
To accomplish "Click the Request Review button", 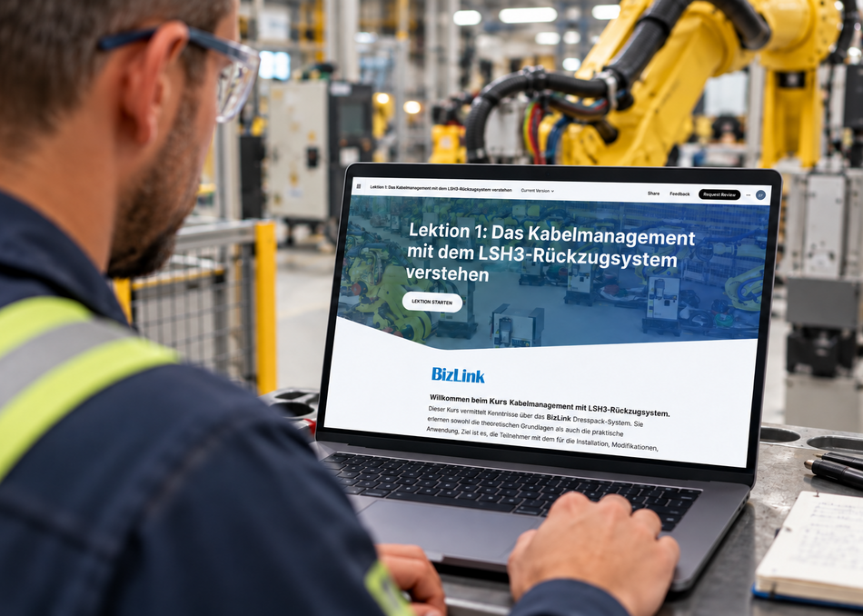I will point(719,194).
